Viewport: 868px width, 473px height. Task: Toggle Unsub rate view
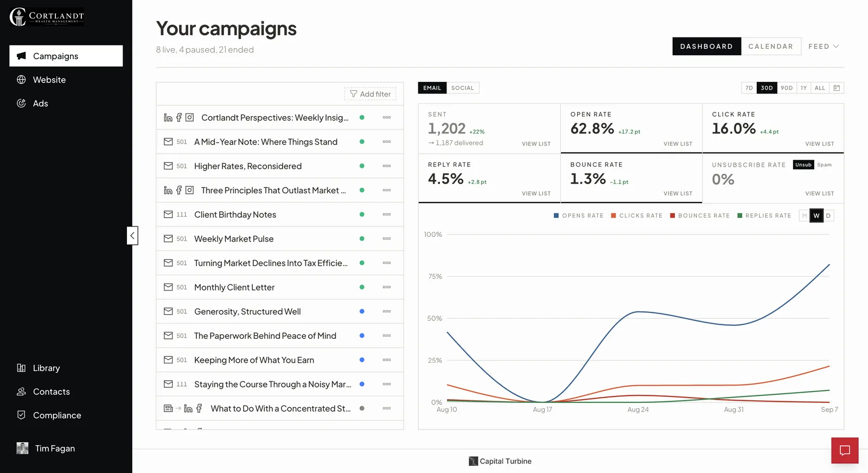click(x=803, y=165)
